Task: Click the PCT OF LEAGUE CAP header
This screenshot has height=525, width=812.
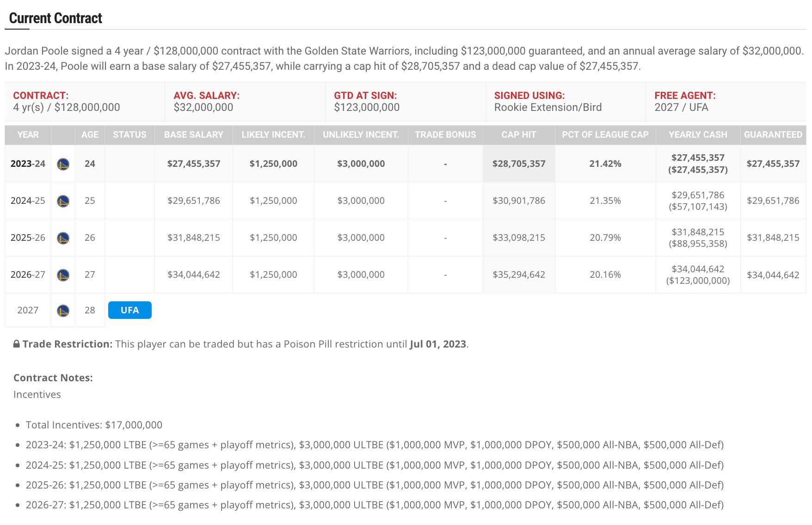Action: click(605, 134)
